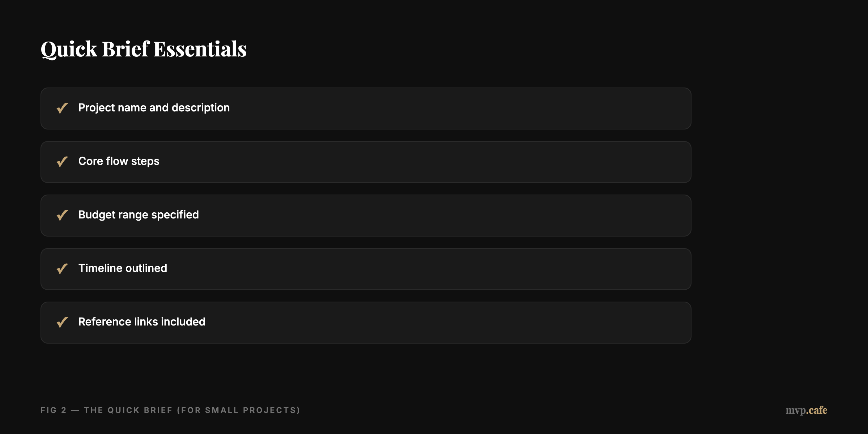Click the gold '.cafe' part of logo
Screen dimensions: 868x434
[x=817, y=410]
